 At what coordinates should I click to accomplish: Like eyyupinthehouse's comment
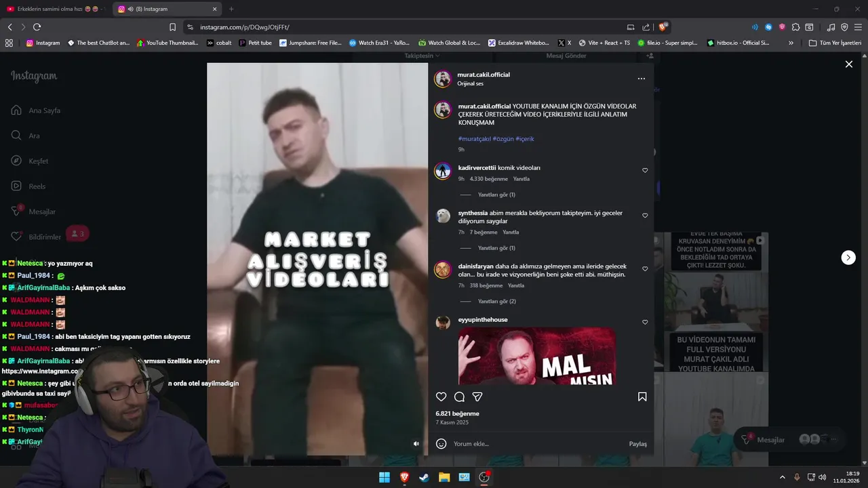pos(645,323)
